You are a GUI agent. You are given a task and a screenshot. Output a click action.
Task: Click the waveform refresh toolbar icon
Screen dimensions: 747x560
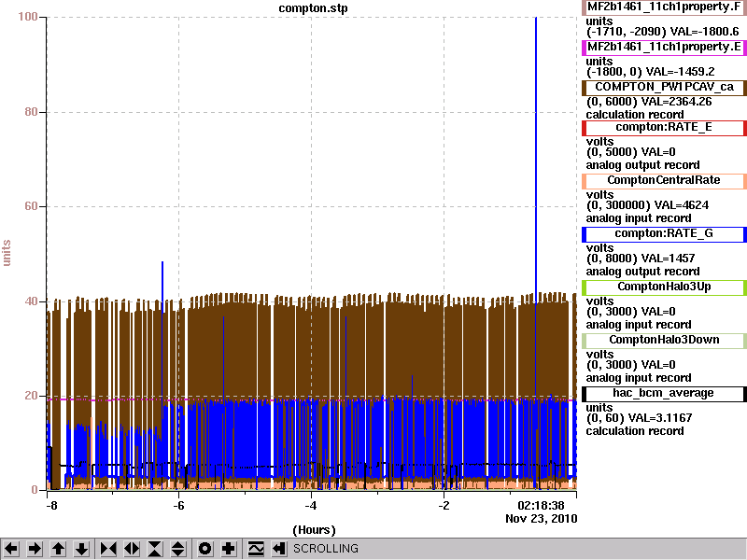256,549
